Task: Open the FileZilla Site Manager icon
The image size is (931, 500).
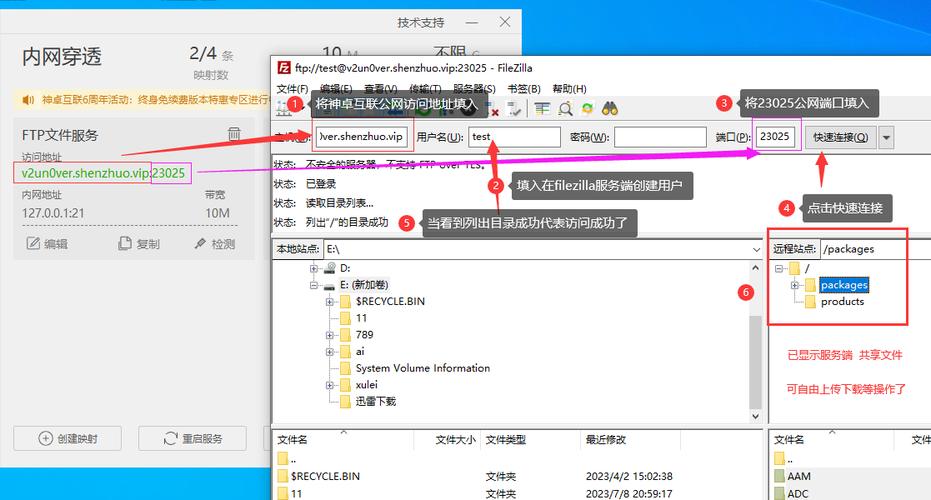Action: click(284, 109)
